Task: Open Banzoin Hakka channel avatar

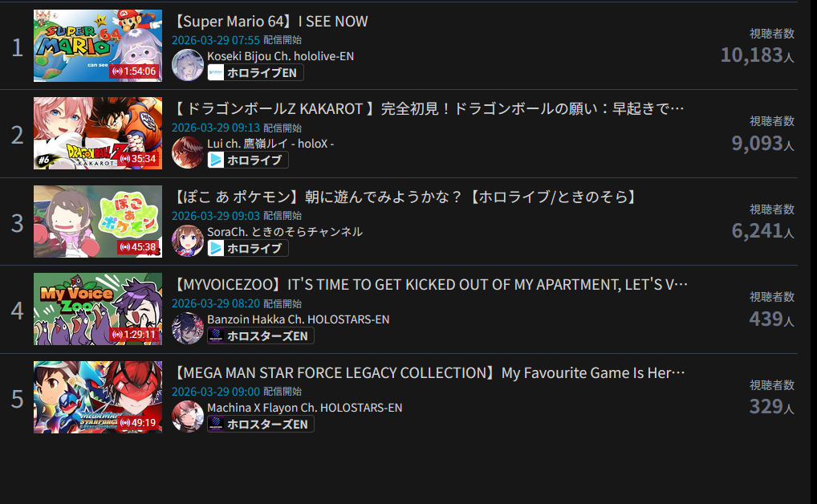Action: point(188,327)
